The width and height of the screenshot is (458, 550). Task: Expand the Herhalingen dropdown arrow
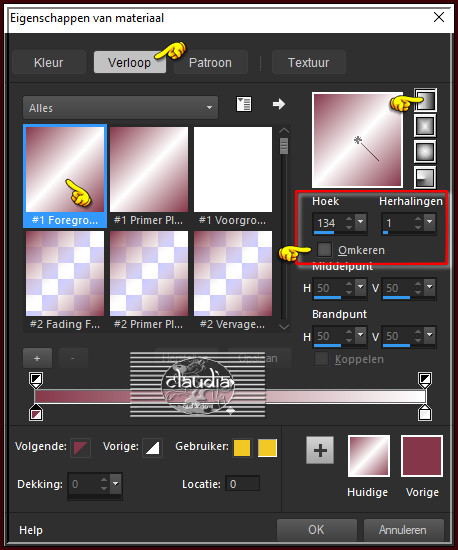tap(430, 222)
